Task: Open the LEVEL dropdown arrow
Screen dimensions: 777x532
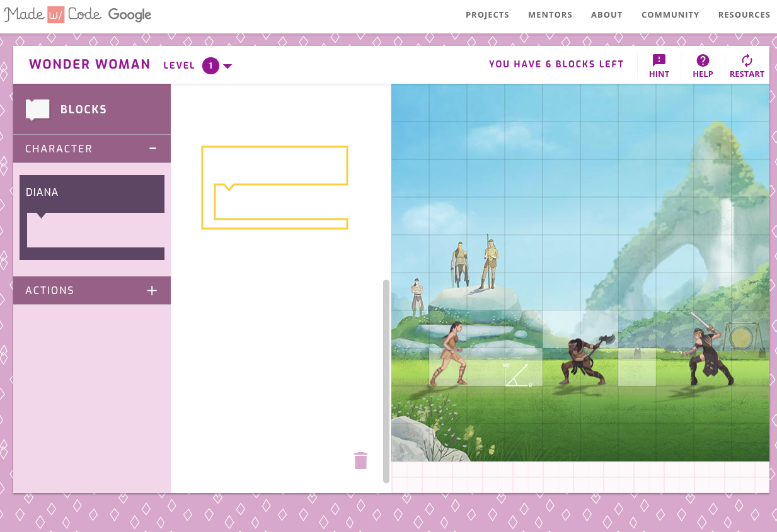Action: [227, 65]
